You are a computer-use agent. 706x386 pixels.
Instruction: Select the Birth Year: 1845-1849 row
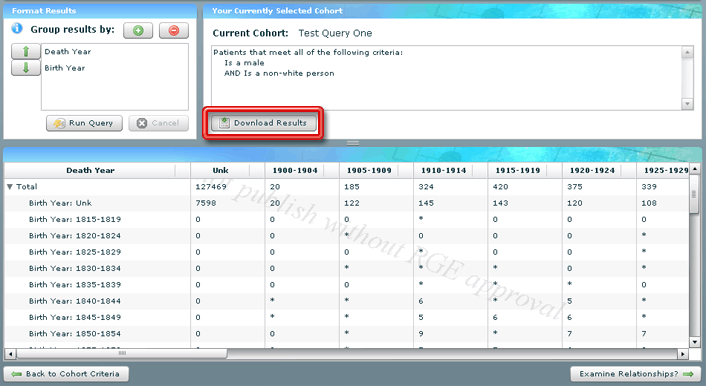click(x=347, y=318)
